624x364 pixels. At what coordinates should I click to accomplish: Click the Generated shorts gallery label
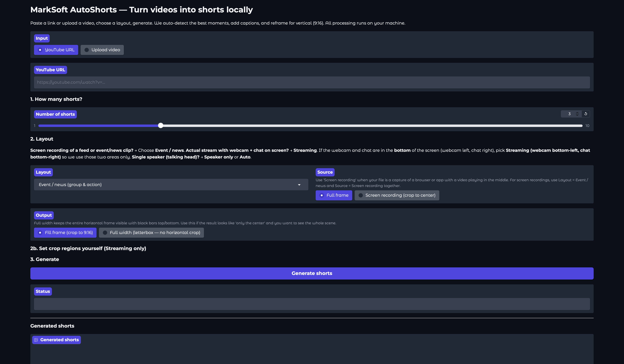pos(56,340)
